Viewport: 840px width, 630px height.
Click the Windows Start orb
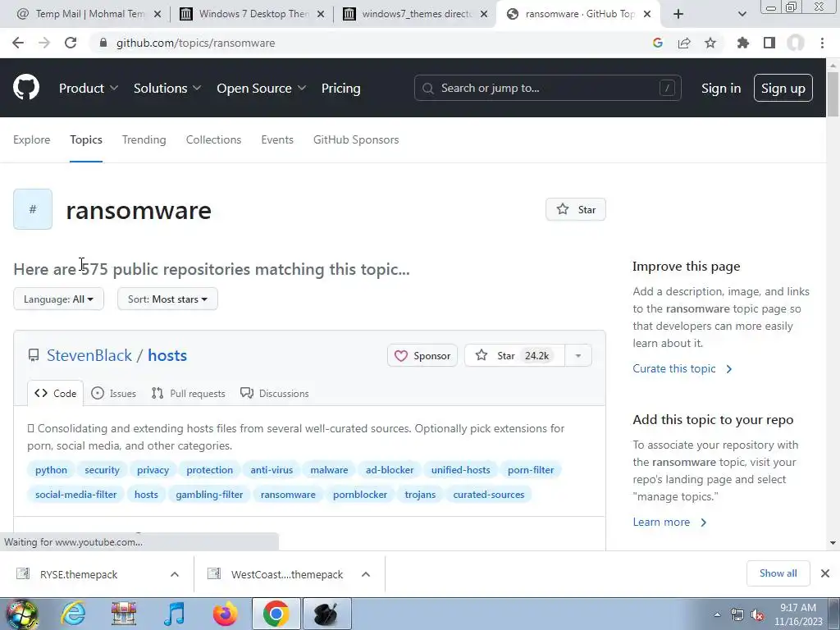tap(21, 614)
